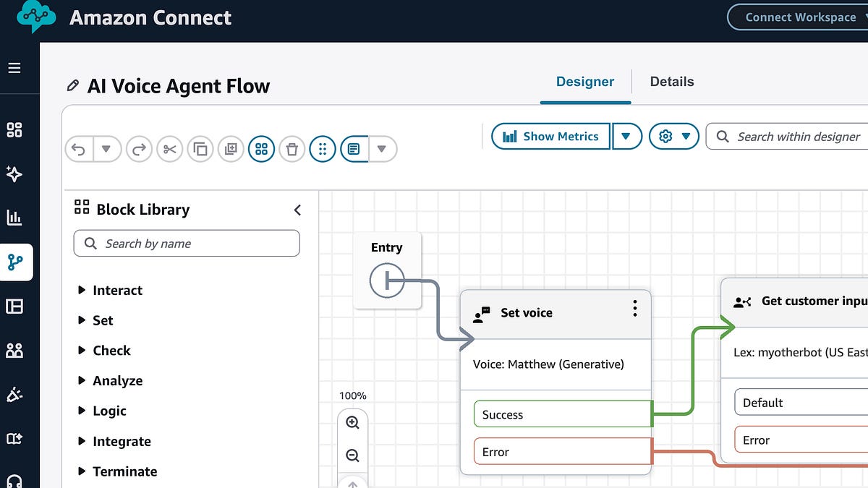Expand the Analyze block category

(110, 381)
